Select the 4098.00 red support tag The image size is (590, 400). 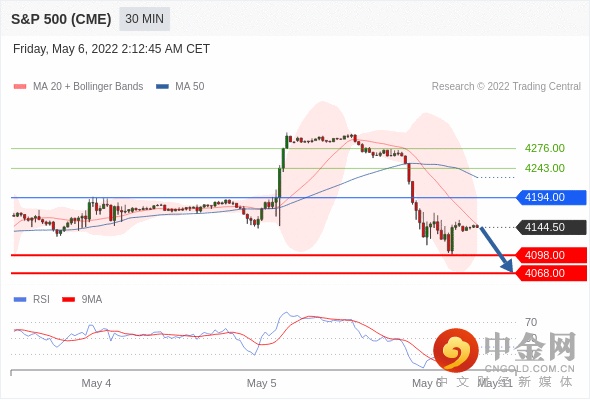(552, 255)
